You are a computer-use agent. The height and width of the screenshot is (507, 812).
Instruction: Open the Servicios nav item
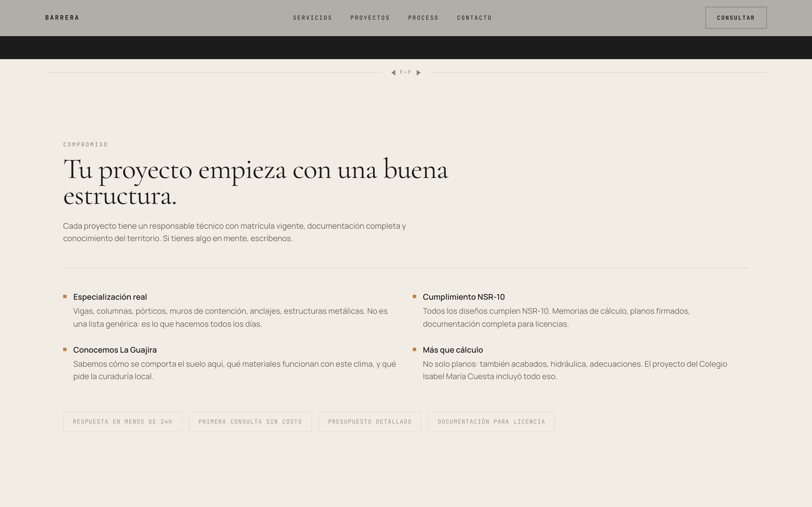coord(312,18)
